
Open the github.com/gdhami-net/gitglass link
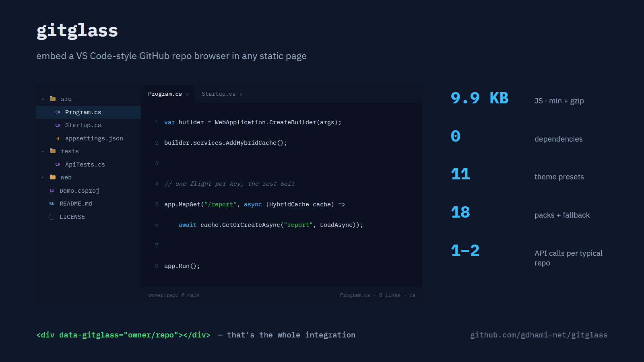point(539,335)
